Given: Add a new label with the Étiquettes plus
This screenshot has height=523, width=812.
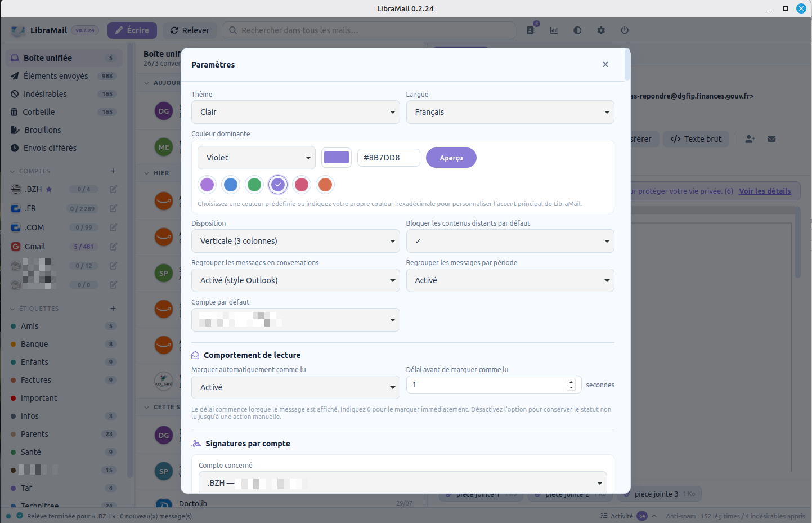Looking at the screenshot, I should [113, 309].
